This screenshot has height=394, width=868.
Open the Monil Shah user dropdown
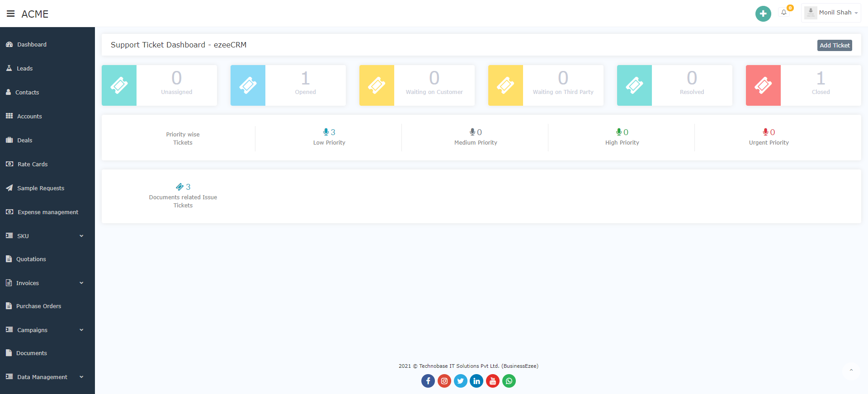pos(831,13)
